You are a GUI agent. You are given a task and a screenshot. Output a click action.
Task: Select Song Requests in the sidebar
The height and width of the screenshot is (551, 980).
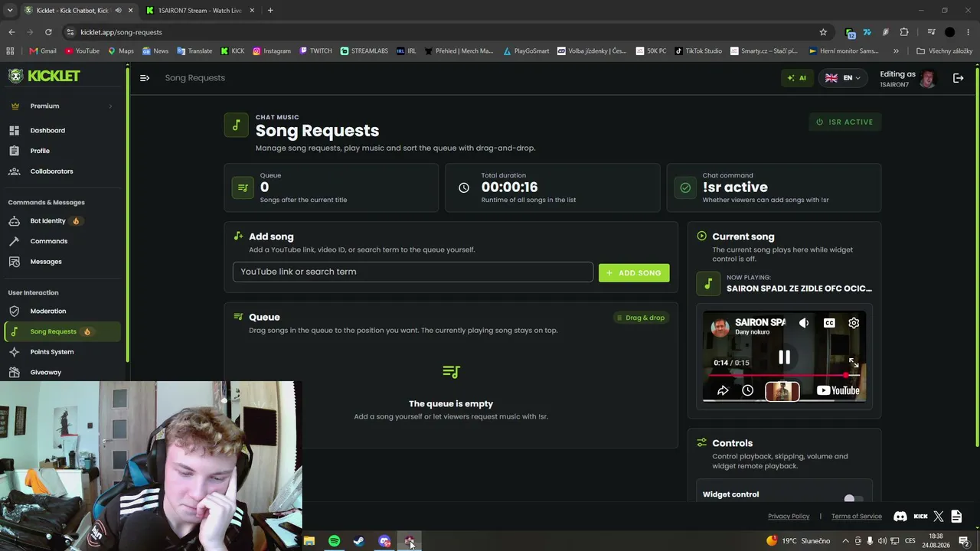coord(61,331)
